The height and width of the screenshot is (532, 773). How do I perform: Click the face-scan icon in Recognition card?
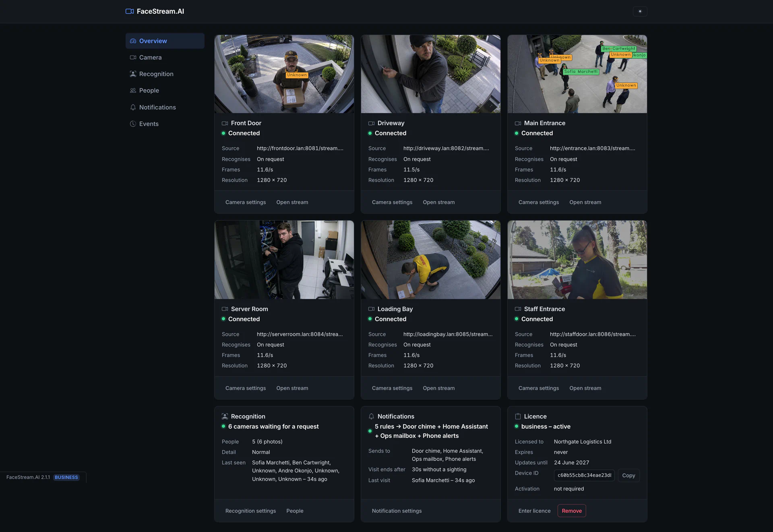(x=225, y=417)
